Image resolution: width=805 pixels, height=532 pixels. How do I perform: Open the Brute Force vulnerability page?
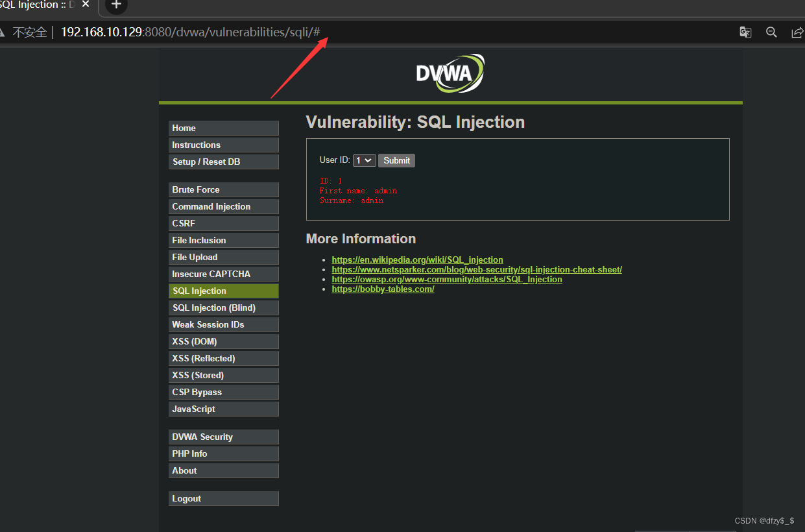pos(223,189)
